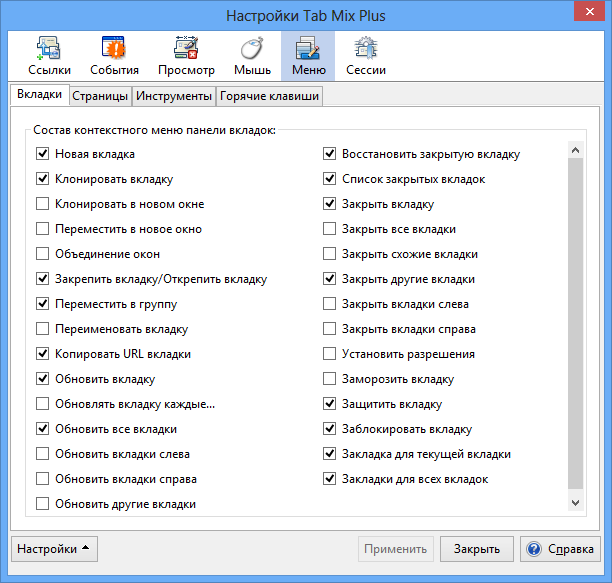The image size is (612, 583).
Task: Uncheck Заблокировать вкладку checkbox
Action: [329, 428]
